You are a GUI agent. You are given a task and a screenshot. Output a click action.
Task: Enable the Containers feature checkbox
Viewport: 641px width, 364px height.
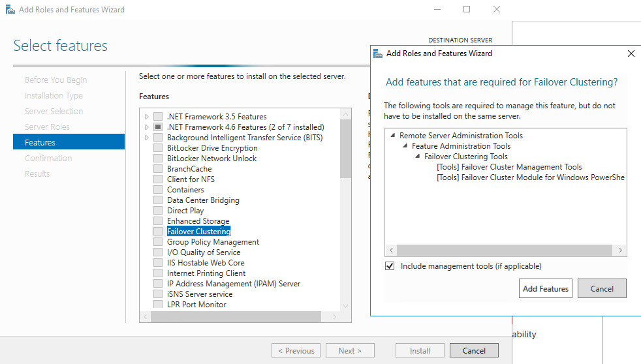(158, 190)
